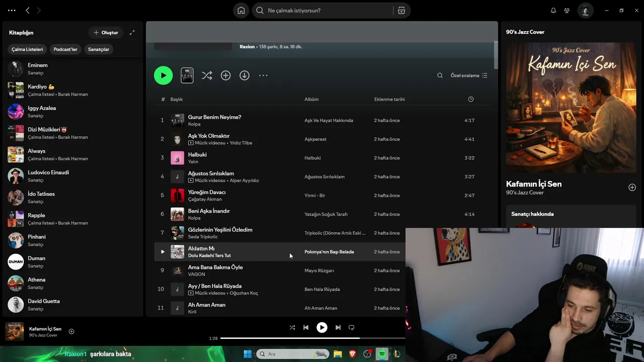The height and width of the screenshot is (362, 644).
Task: Open the Rapple playlist in library
Action: (x=73, y=219)
